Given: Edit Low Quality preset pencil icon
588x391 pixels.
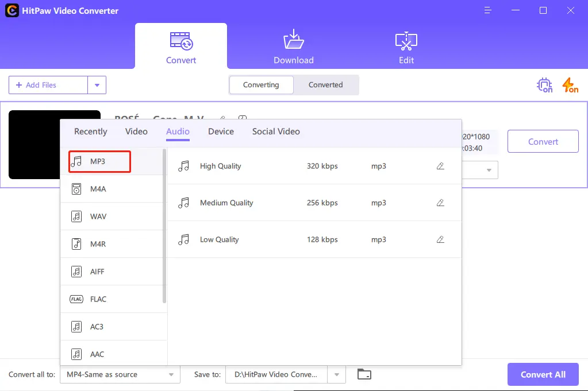Looking at the screenshot, I should pos(440,239).
